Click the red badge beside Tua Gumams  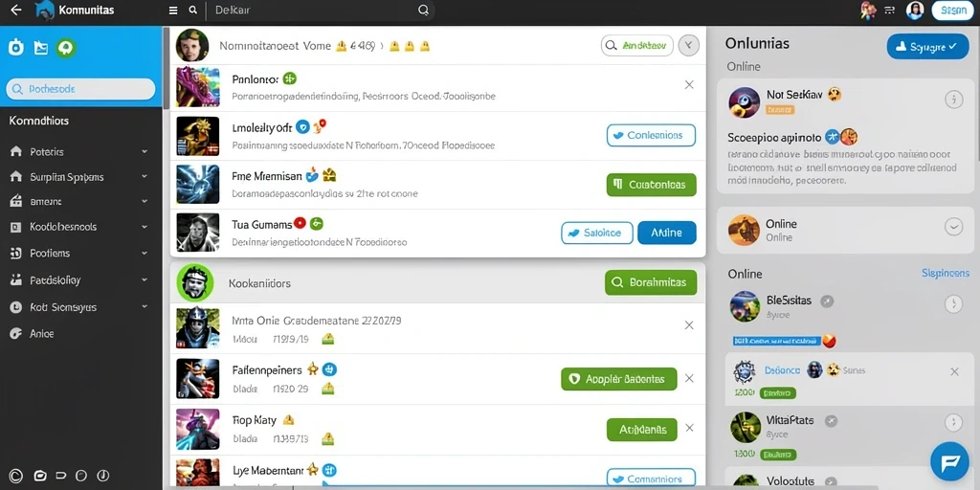tap(300, 223)
